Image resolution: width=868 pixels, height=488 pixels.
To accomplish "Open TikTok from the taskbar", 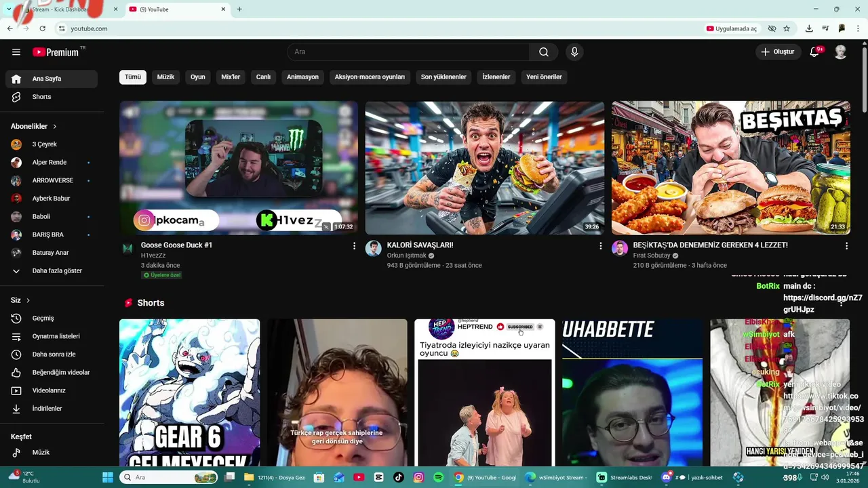I will point(399,477).
